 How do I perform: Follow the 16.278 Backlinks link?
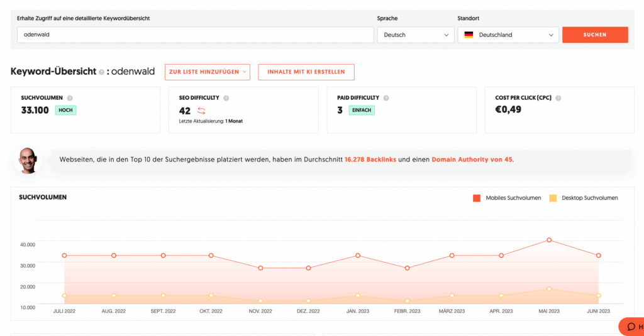[x=370, y=160]
